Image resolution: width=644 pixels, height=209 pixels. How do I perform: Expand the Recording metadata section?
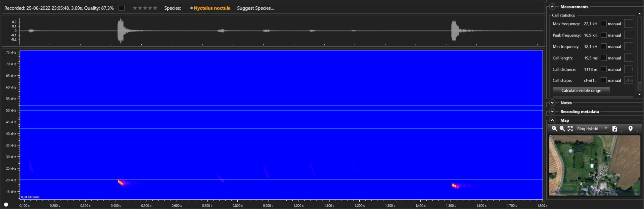coord(552,112)
